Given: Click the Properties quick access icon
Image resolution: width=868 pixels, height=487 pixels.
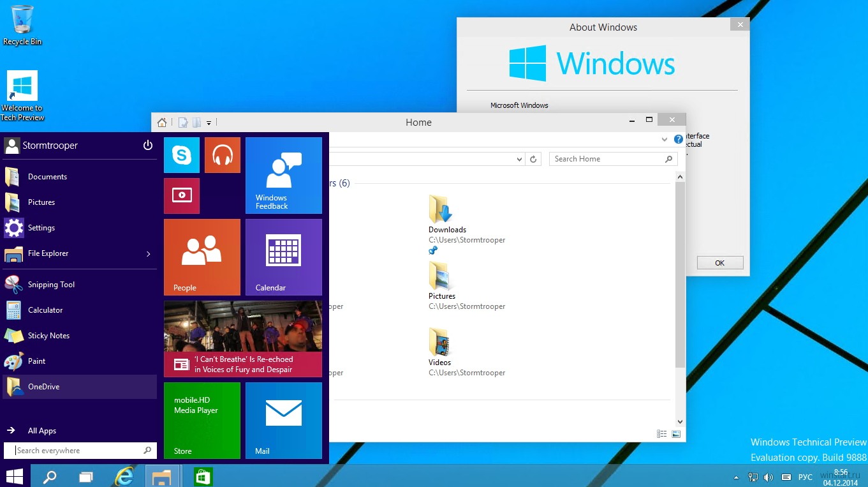Looking at the screenshot, I should 183,123.
